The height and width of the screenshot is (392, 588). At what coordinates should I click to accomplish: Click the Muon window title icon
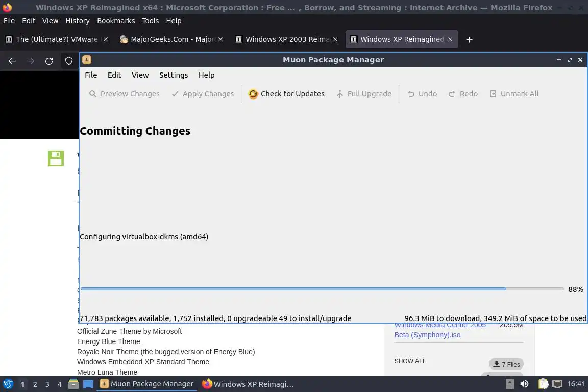87,60
